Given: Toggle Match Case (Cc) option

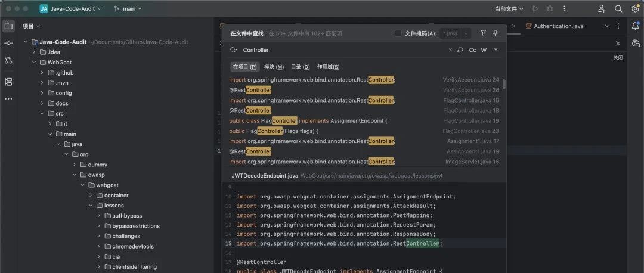Looking at the screenshot, I should 473,50.
